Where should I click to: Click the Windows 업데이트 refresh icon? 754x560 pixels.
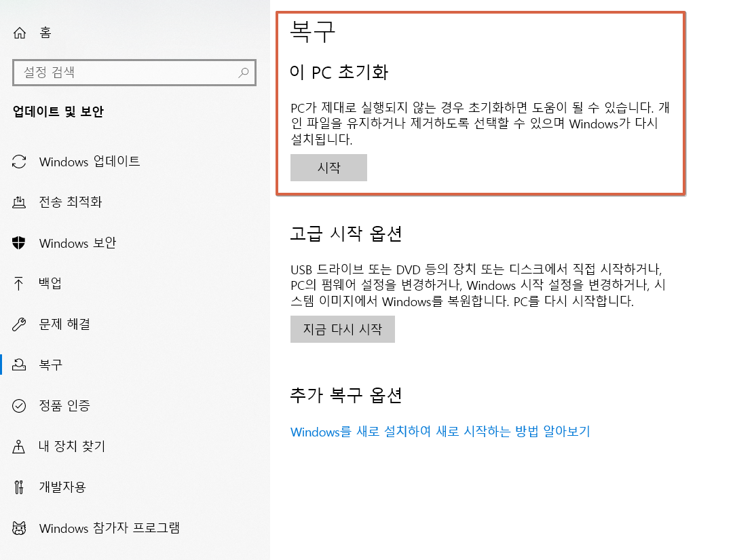click(x=19, y=162)
